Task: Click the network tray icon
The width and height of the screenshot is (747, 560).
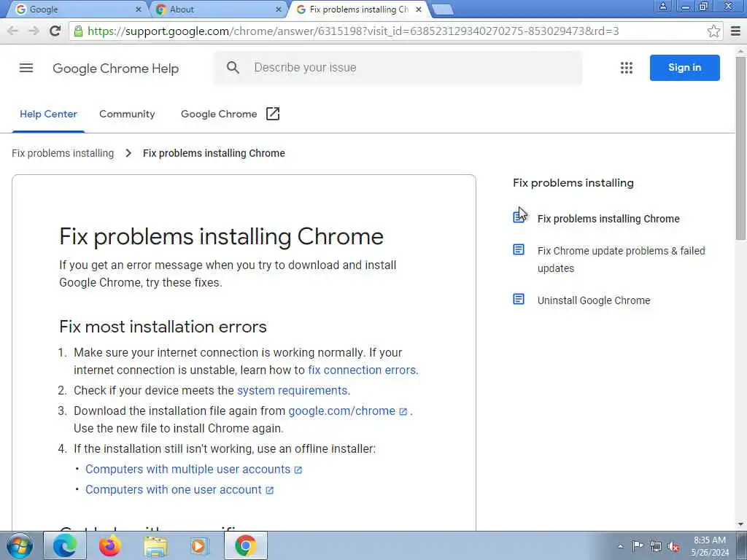Action: 656,546
